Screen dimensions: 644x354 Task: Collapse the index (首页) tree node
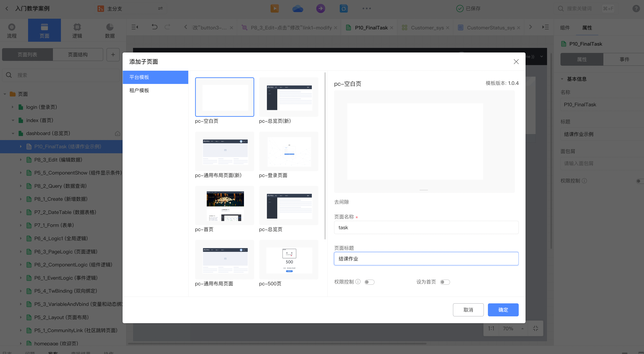click(x=13, y=120)
